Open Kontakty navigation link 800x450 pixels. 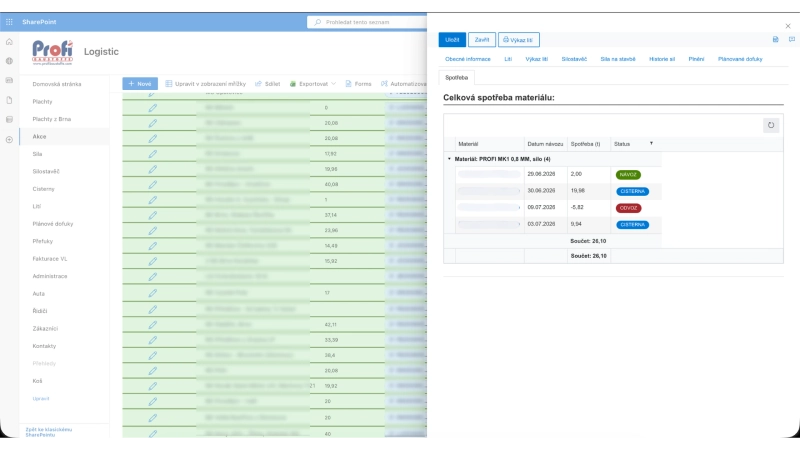point(44,346)
